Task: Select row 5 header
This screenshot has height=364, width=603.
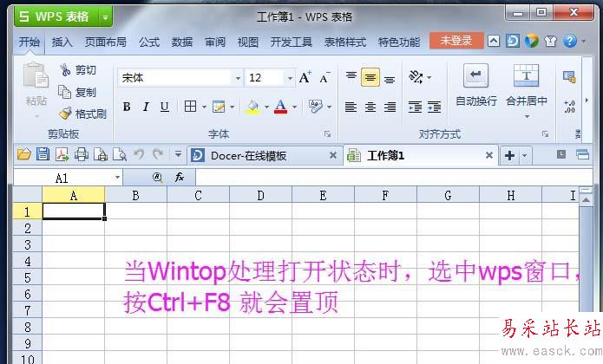Action: tap(27, 277)
